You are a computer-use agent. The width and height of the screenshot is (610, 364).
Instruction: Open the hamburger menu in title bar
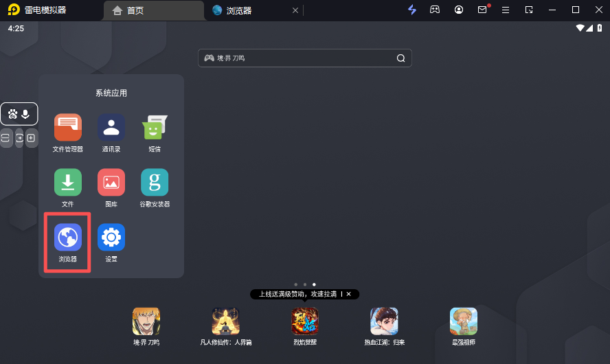[506, 10]
